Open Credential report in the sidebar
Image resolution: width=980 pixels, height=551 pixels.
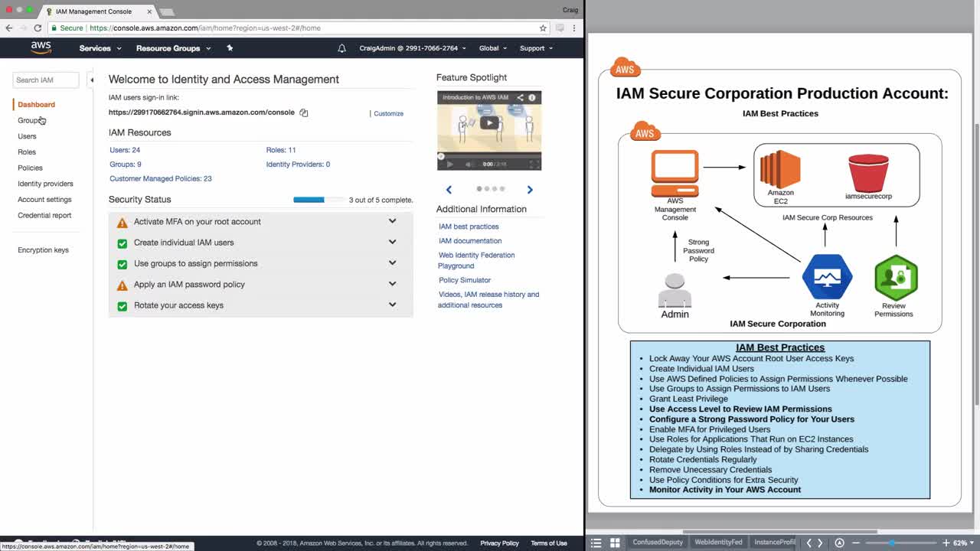[44, 215]
